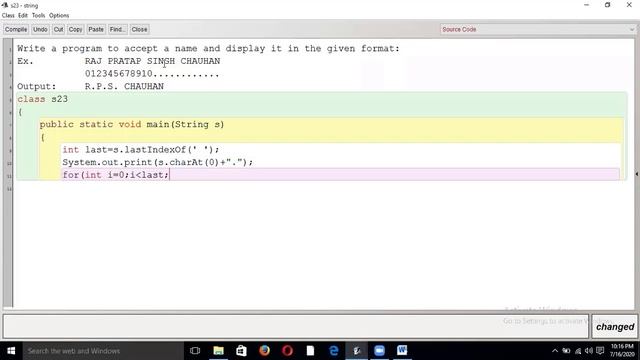Open the Class menu
The width and height of the screenshot is (640, 360).
[8, 16]
